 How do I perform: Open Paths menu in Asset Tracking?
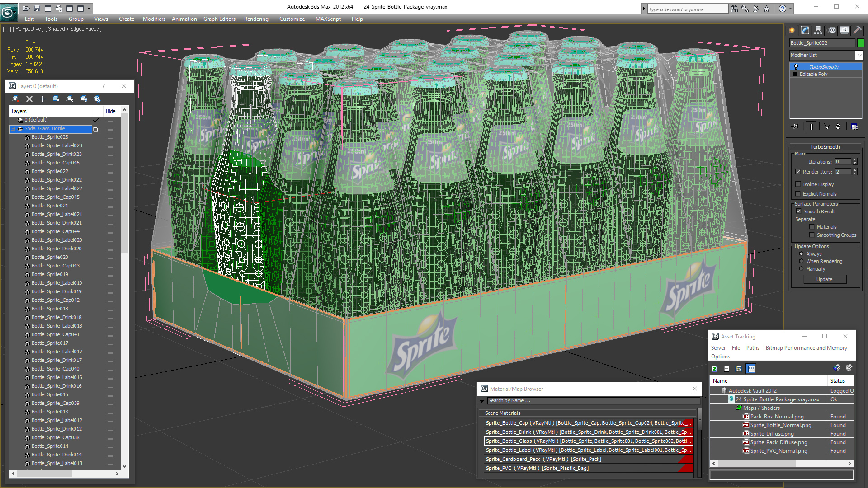753,348
